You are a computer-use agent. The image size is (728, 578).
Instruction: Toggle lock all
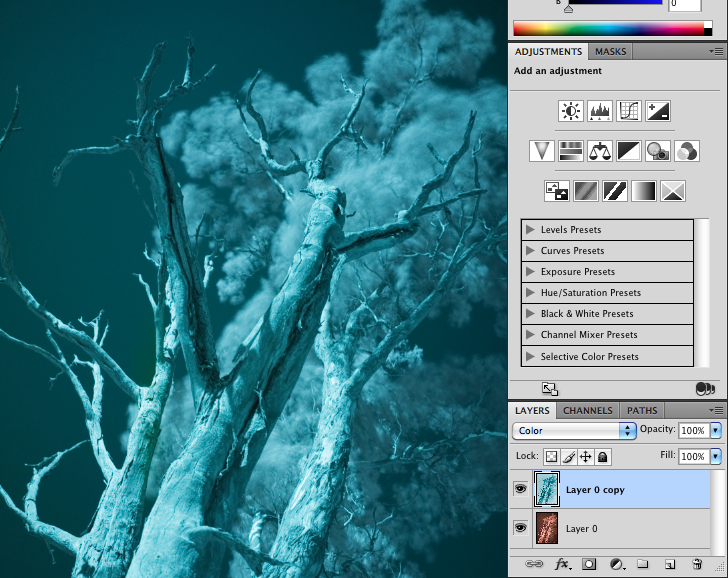(x=603, y=457)
